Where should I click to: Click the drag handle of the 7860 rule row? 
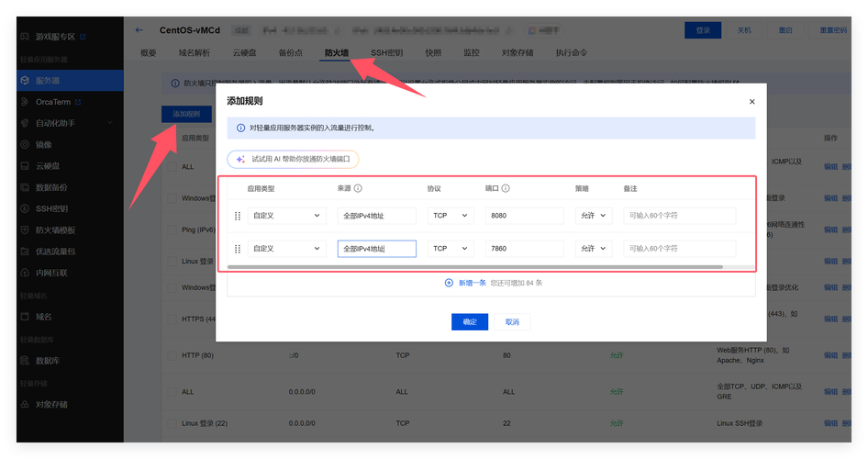pyautogui.click(x=238, y=249)
